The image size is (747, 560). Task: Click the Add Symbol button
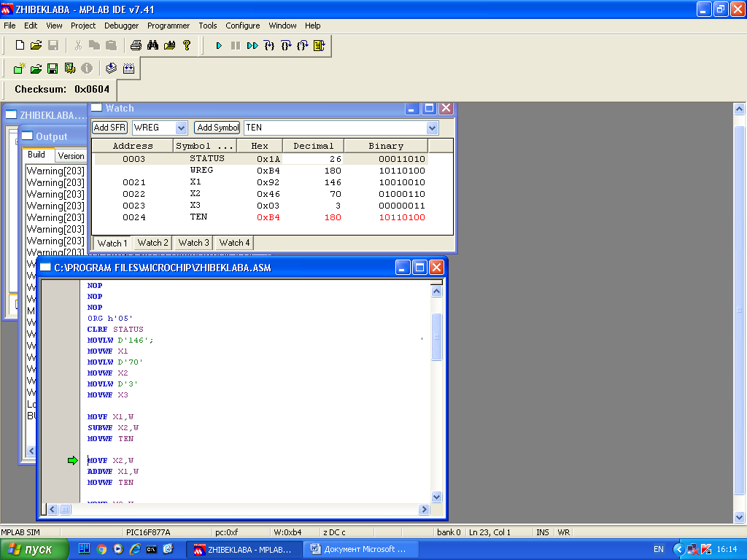tap(217, 128)
